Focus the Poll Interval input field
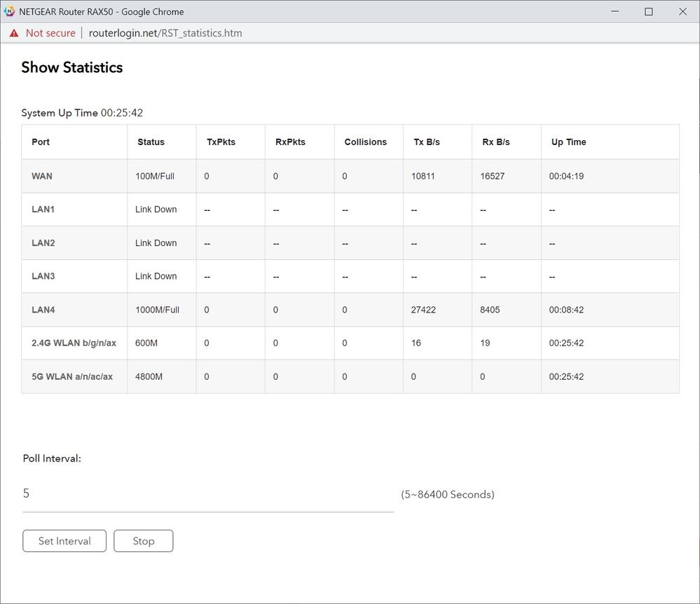 pyautogui.click(x=207, y=494)
